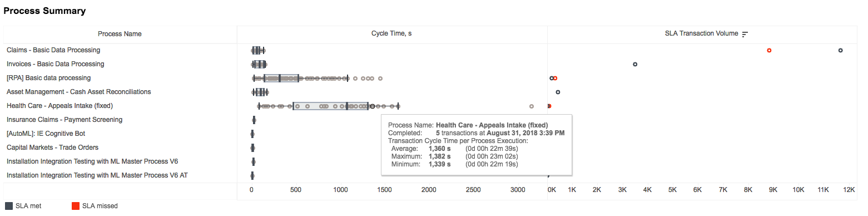Image resolution: width=868 pixels, height=216 pixels.
Task: Click the red SLA missed point for Claims
Action: 769,50
